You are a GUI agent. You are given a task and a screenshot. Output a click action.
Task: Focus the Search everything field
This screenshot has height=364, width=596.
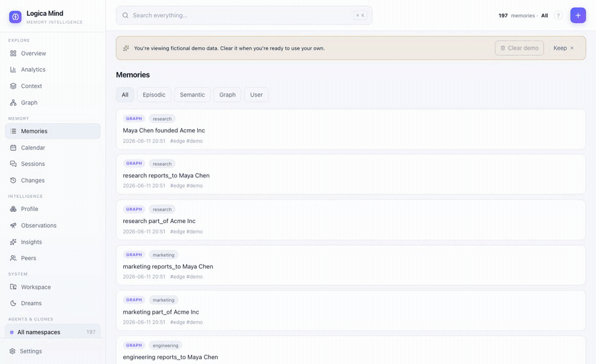coord(244,16)
